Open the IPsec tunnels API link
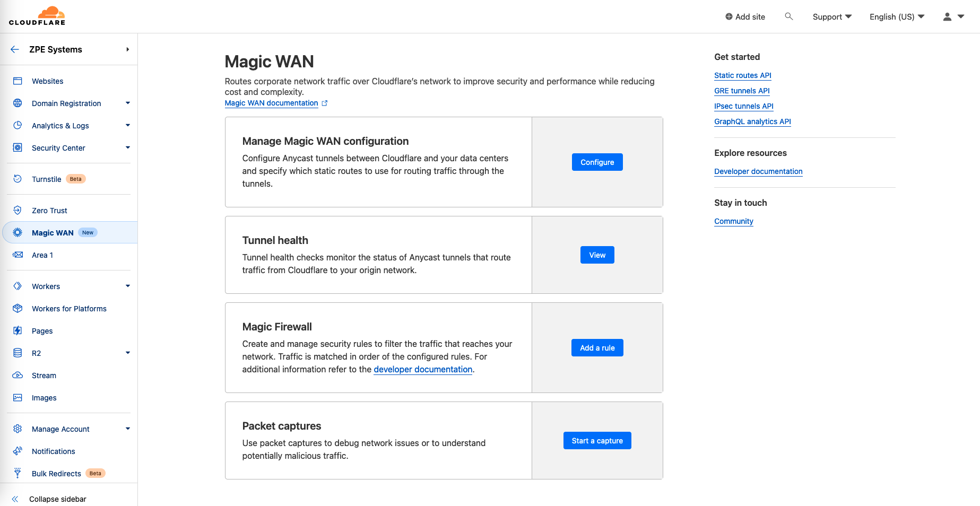This screenshot has height=506, width=980. click(743, 106)
